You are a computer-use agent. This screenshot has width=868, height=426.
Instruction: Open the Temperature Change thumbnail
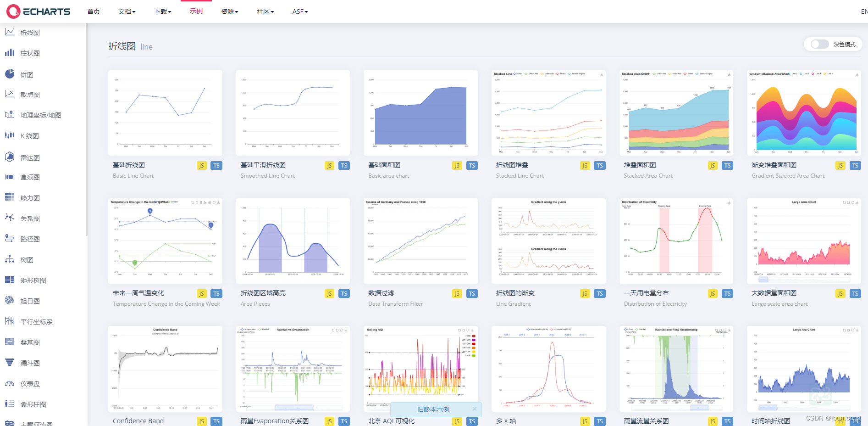tap(165, 241)
